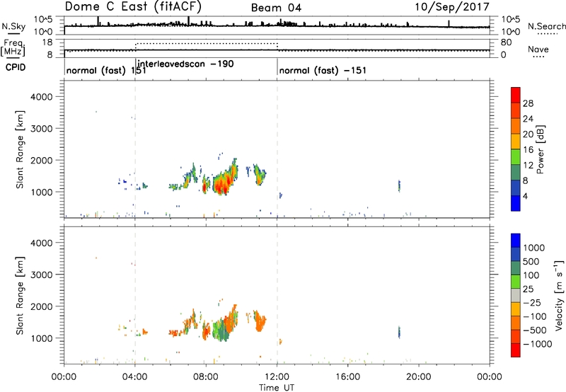Click the "Velocity [m s-1]" colorbar title

559,295
